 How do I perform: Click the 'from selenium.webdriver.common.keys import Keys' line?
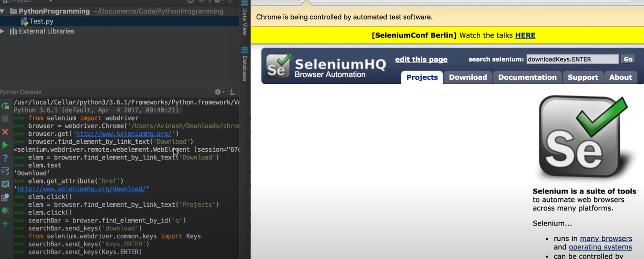115,236
